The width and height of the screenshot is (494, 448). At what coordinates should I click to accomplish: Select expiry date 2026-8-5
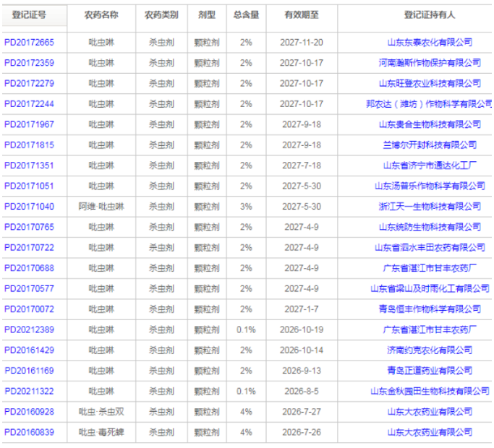pos(302,392)
